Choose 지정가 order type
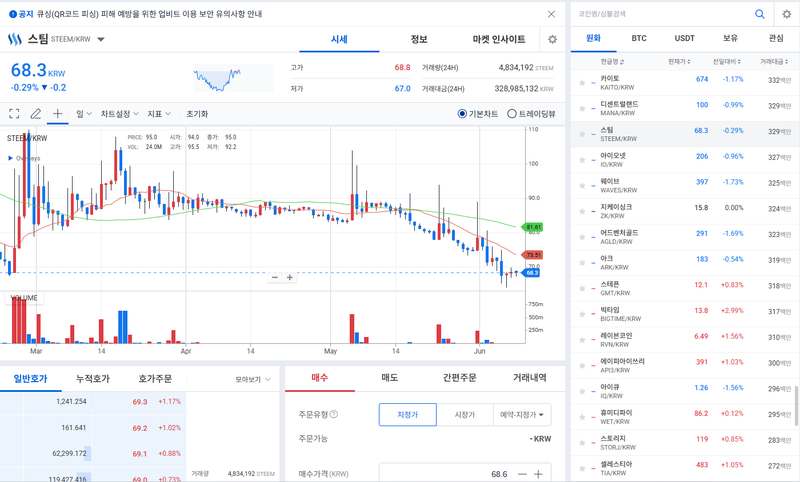800x482 pixels. click(x=408, y=415)
